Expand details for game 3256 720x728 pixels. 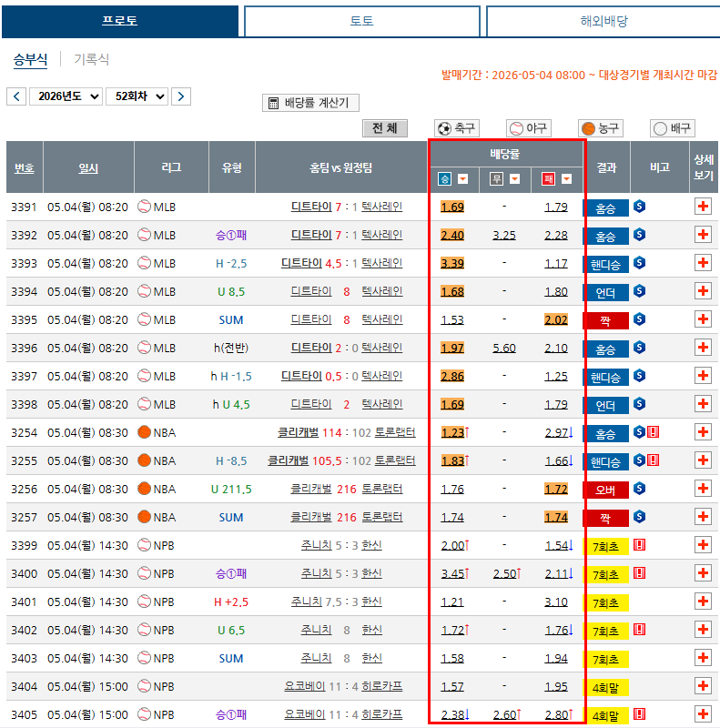703,489
